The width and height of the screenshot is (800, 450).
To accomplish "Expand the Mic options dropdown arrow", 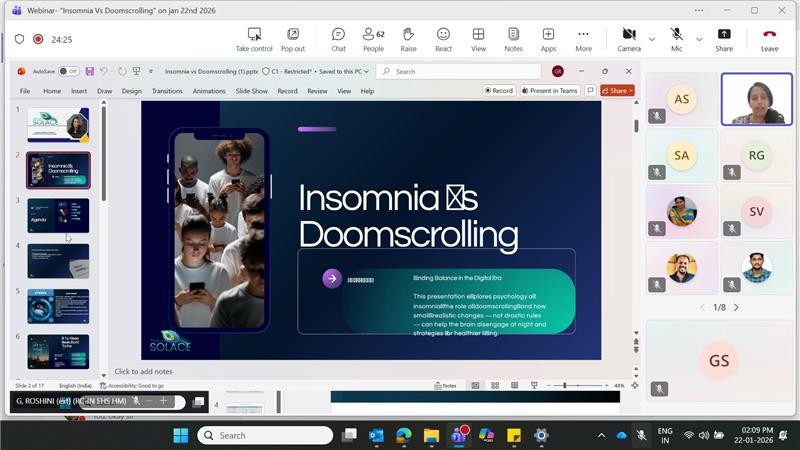I will [699, 39].
